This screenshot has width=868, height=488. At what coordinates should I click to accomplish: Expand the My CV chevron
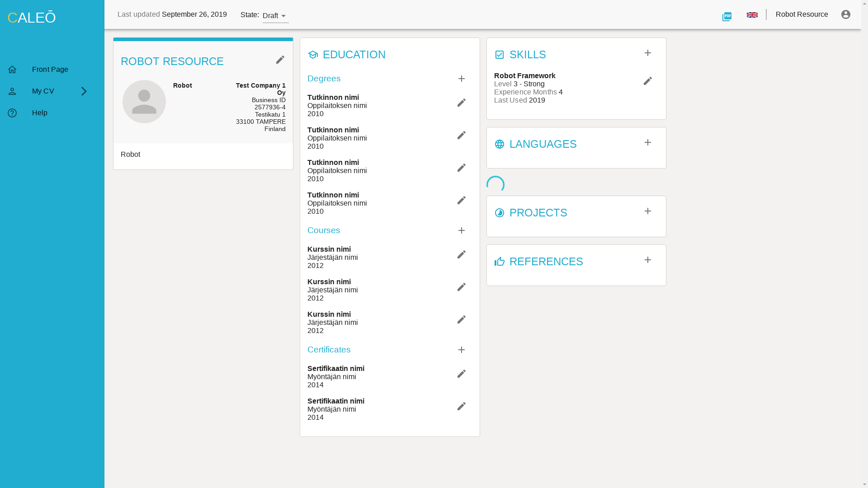(x=84, y=91)
